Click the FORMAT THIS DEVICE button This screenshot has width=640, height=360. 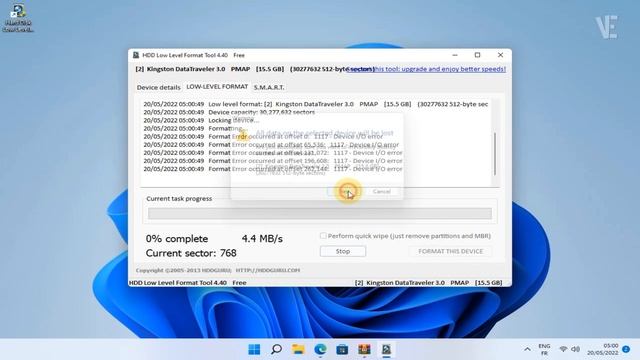point(450,251)
